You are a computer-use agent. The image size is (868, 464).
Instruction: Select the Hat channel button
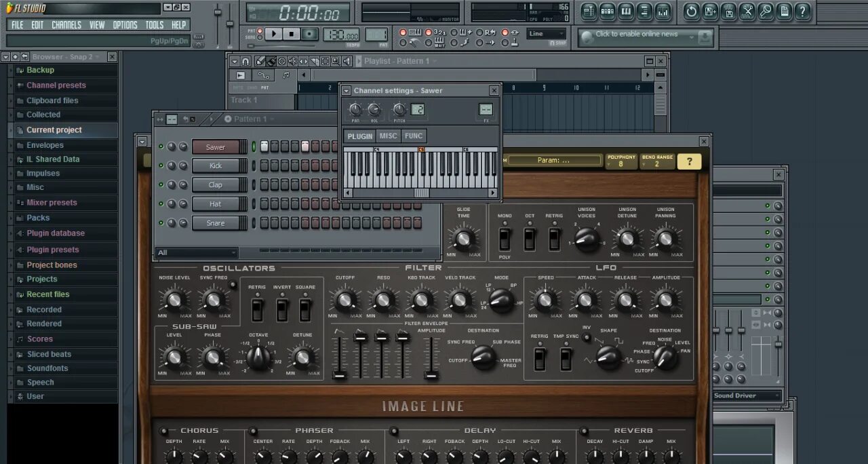pos(216,204)
